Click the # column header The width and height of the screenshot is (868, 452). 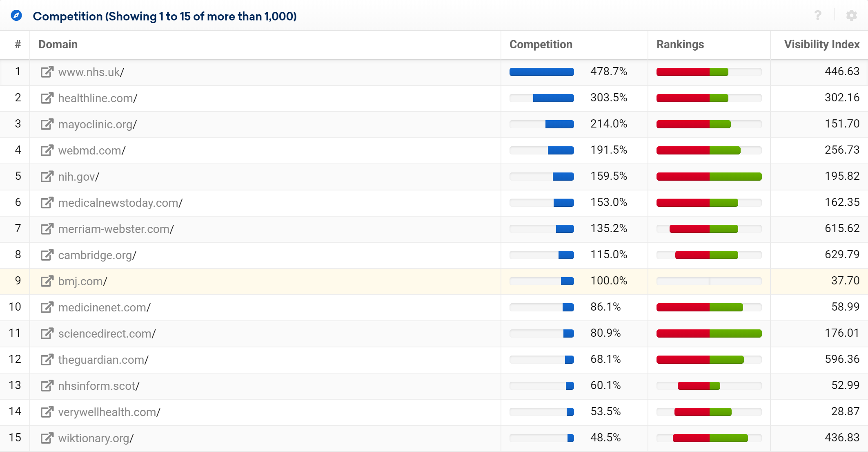click(x=18, y=45)
